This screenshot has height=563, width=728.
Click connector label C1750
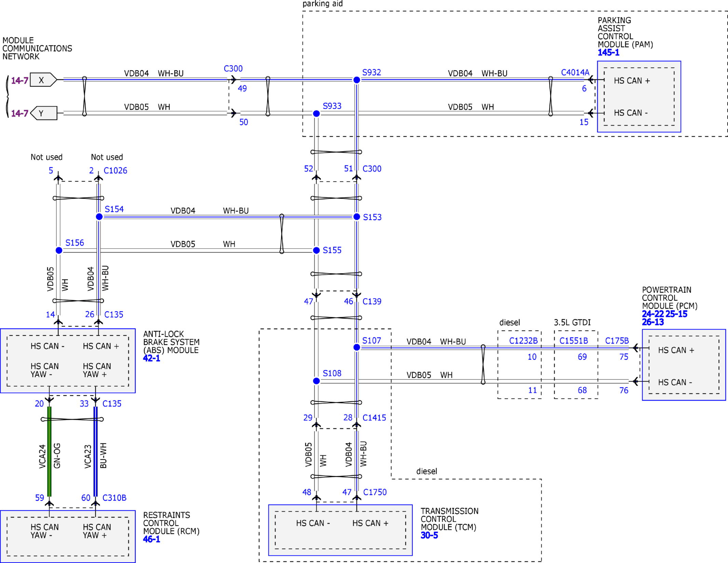coord(375,492)
